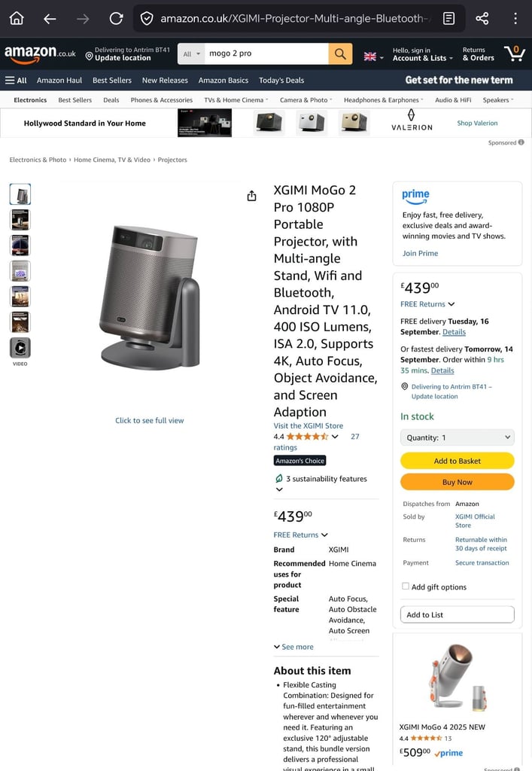Open the All hamburger menu
The image size is (532, 771).
pyautogui.click(x=16, y=80)
